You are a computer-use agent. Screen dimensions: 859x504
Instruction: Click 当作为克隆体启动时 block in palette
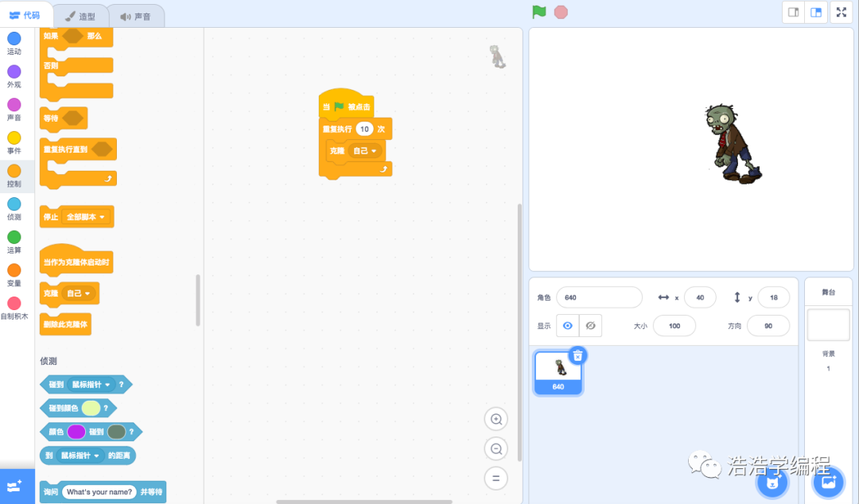pyautogui.click(x=76, y=260)
